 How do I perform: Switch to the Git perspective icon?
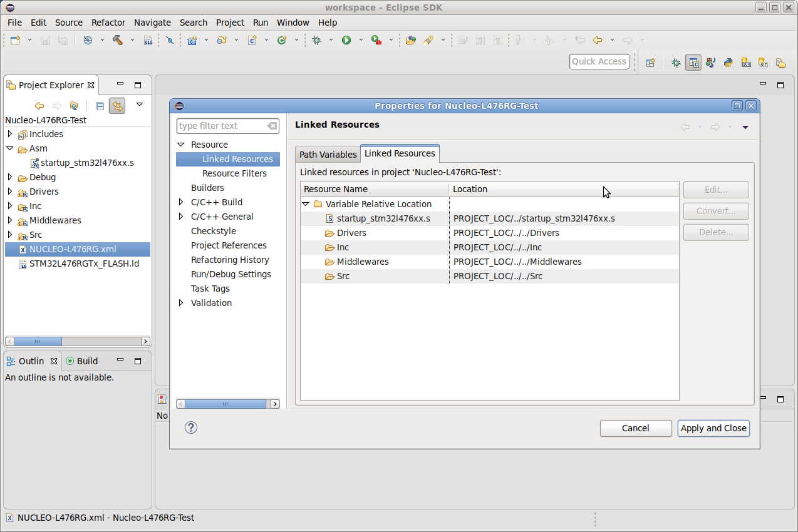[x=763, y=63]
